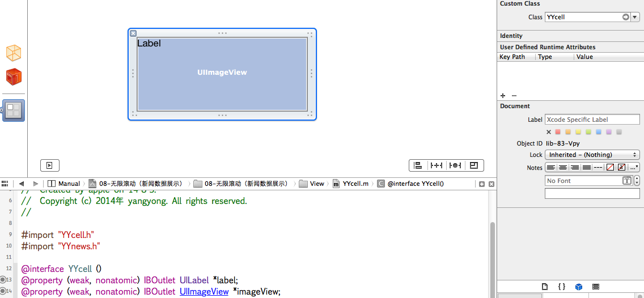The height and width of the screenshot is (298, 644).
Task: Click the #import "YYnews.h" line
Action: [61, 246]
